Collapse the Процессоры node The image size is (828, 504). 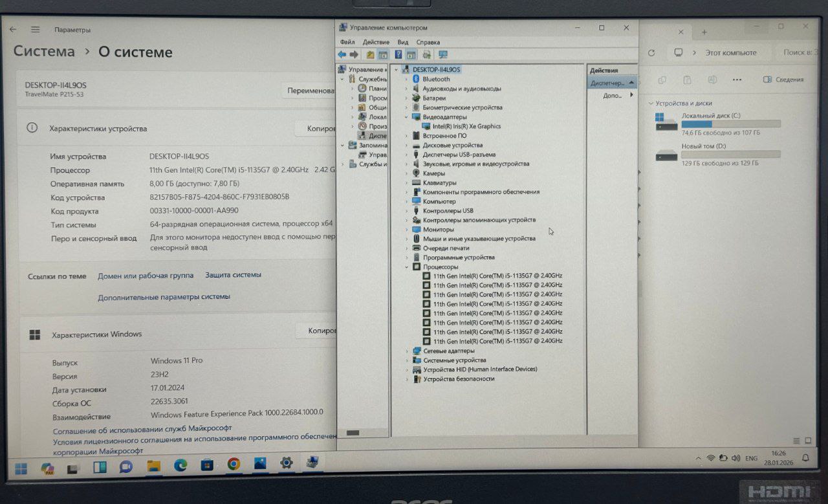point(407,267)
